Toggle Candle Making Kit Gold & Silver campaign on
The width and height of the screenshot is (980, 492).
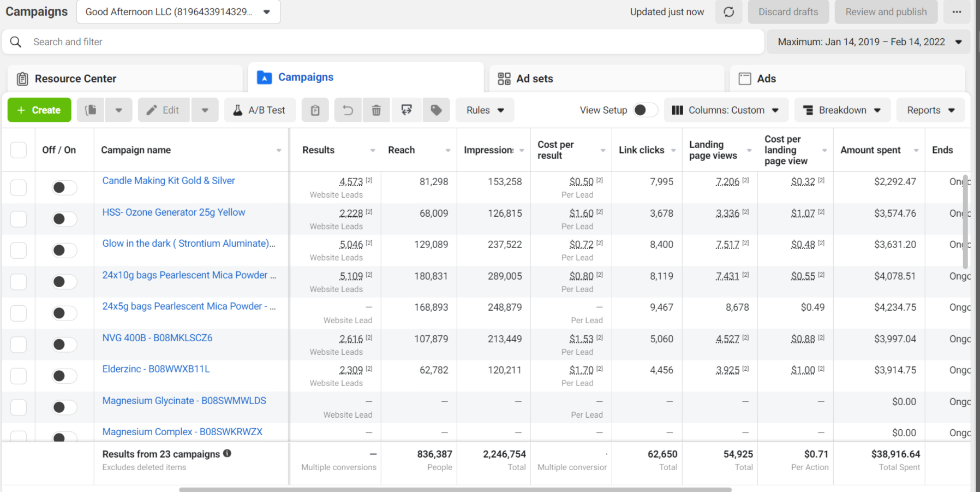(64, 188)
